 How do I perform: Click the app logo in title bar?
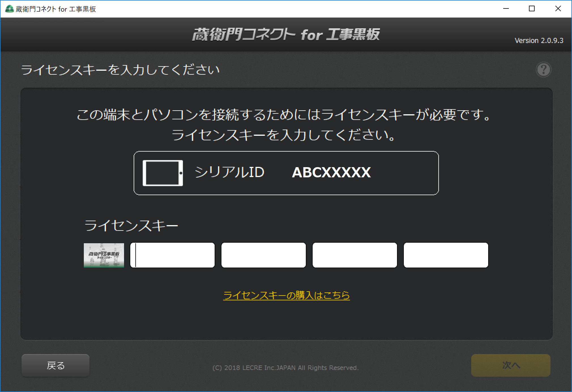[9, 9]
